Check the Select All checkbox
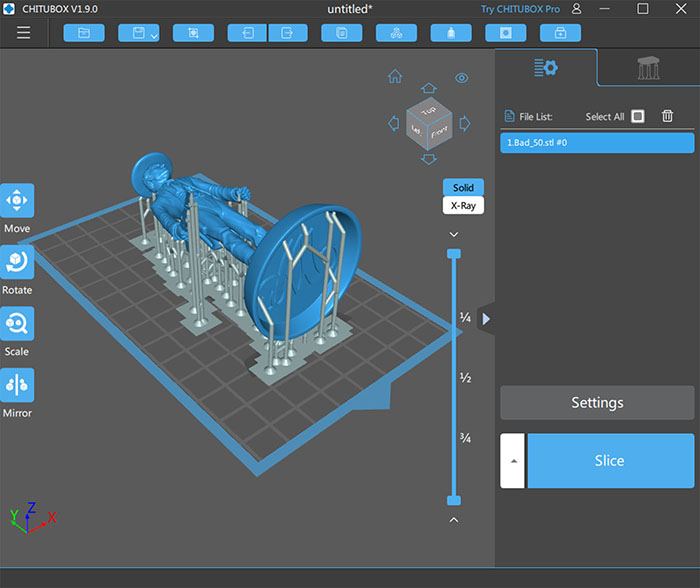The image size is (700, 588). click(638, 116)
